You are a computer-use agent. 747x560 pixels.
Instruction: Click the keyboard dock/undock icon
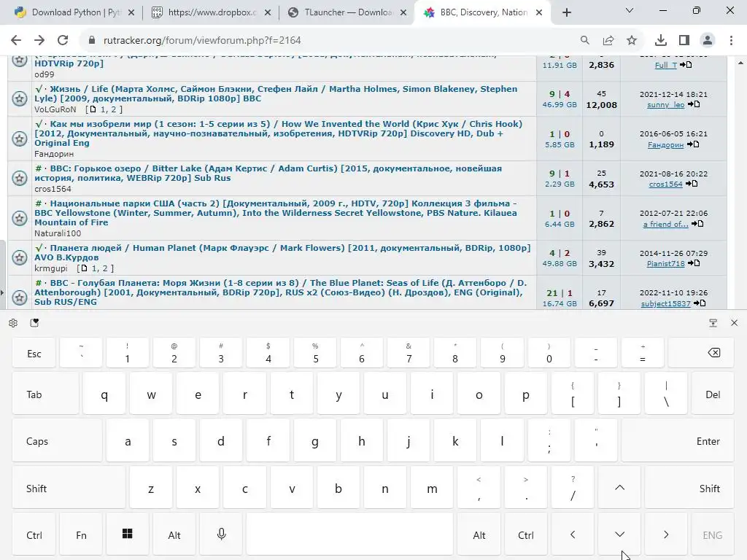tap(713, 323)
